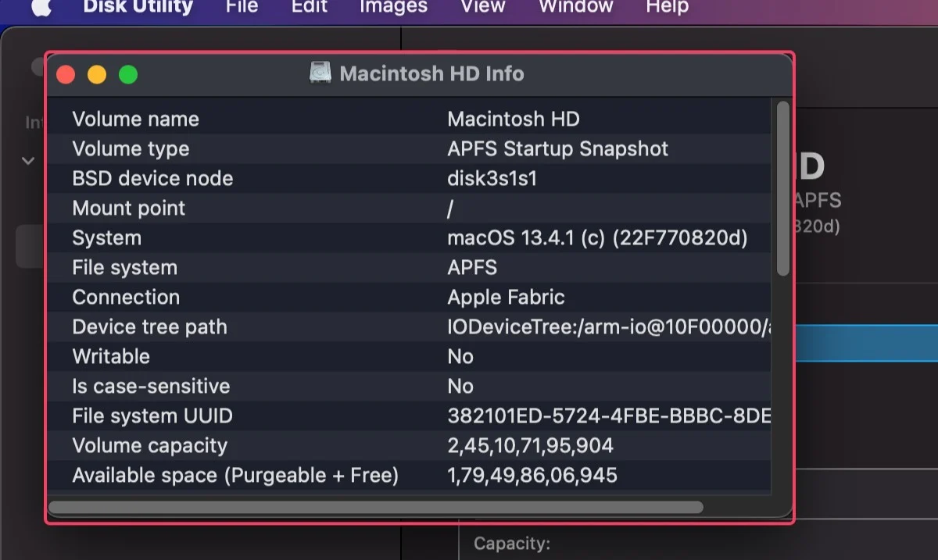
Task: Select the 2,45,10,71,95,904 capacity value
Action: point(530,446)
